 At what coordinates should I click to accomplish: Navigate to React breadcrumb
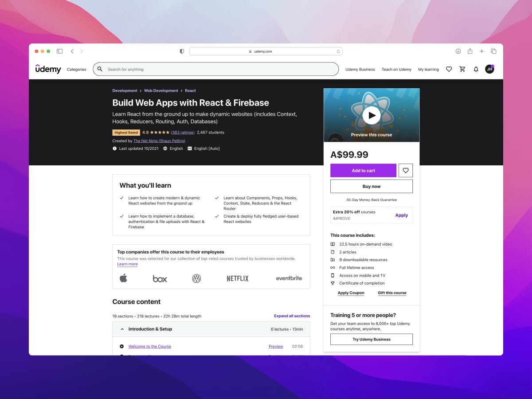pyautogui.click(x=190, y=90)
